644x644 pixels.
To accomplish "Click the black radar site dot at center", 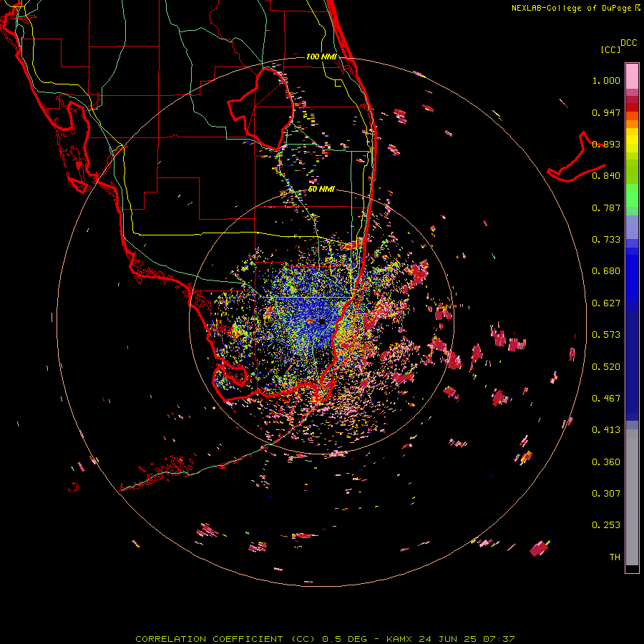I will tap(322, 322).
